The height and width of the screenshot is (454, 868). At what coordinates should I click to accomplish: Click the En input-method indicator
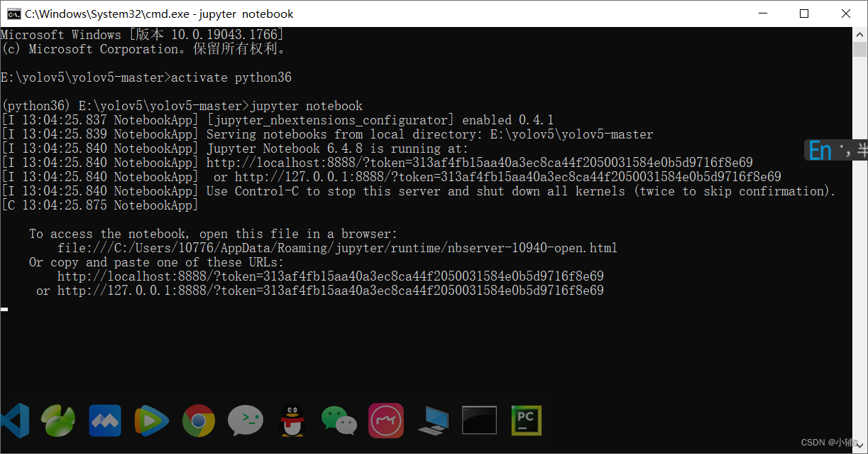coord(820,151)
